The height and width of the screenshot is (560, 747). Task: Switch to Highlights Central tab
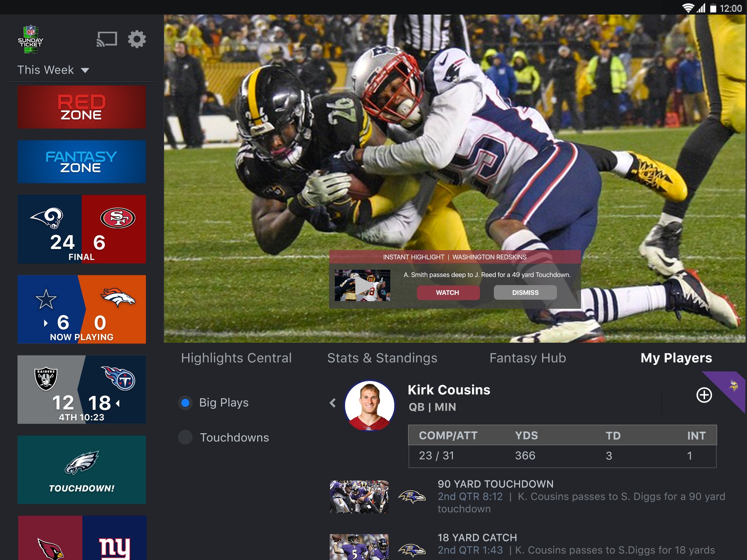pos(236,358)
